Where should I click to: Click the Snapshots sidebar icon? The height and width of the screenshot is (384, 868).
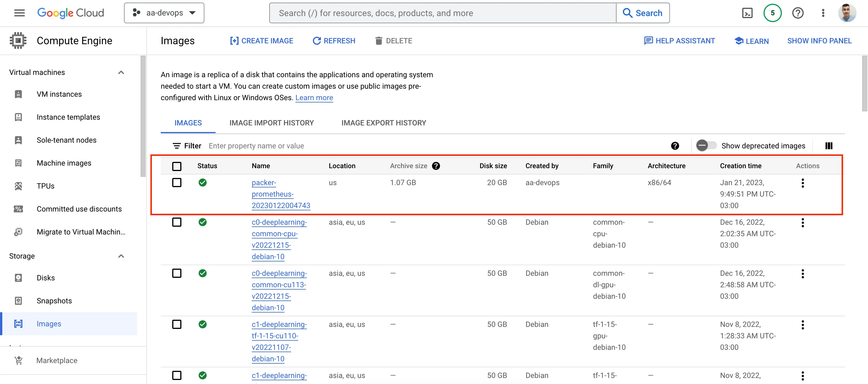click(x=18, y=300)
